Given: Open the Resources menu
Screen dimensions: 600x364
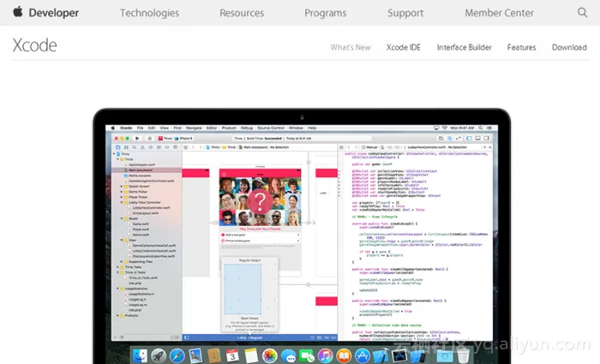Looking at the screenshot, I should point(242,13).
